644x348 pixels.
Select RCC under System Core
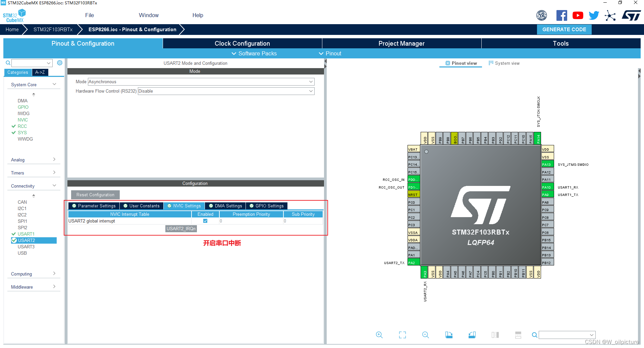click(x=22, y=126)
